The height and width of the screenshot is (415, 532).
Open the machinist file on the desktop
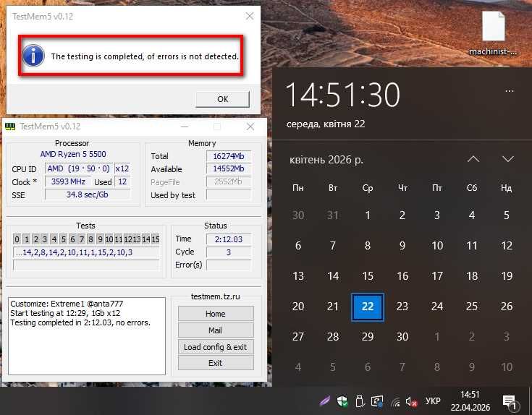493,33
